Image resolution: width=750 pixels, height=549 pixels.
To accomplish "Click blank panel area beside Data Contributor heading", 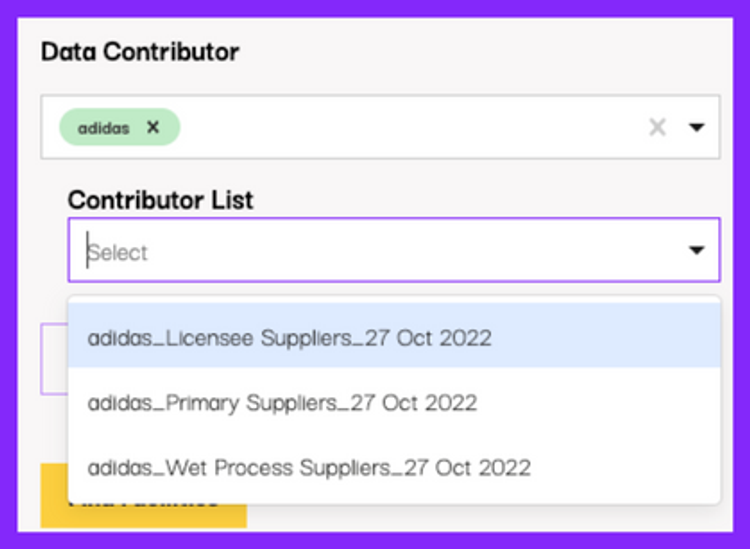I will [x=480, y=51].
